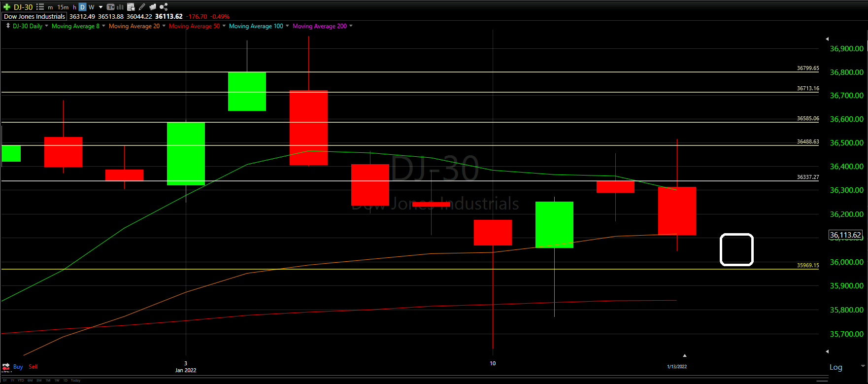The image size is (868, 384).
Task: Select the Daily (D) interval
Action: (x=82, y=7)
